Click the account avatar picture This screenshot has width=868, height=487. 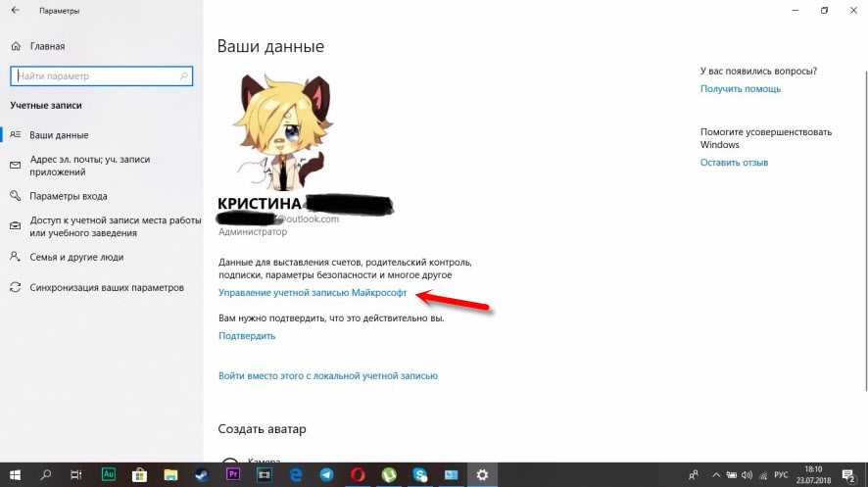282,131
